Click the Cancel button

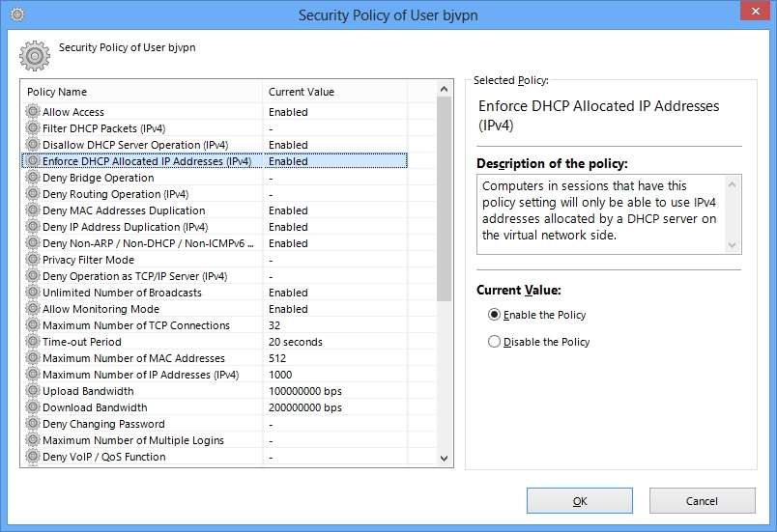(x=702, y=501)
